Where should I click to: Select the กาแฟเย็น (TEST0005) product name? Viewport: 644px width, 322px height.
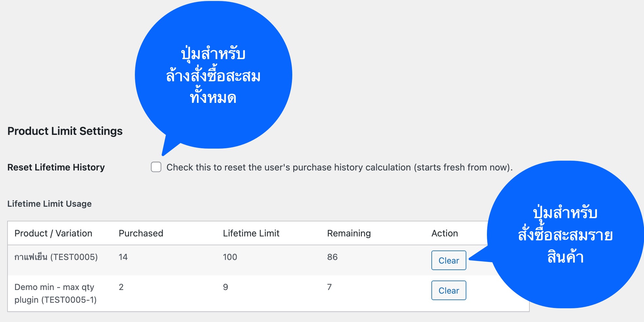(x=56, y=257)
